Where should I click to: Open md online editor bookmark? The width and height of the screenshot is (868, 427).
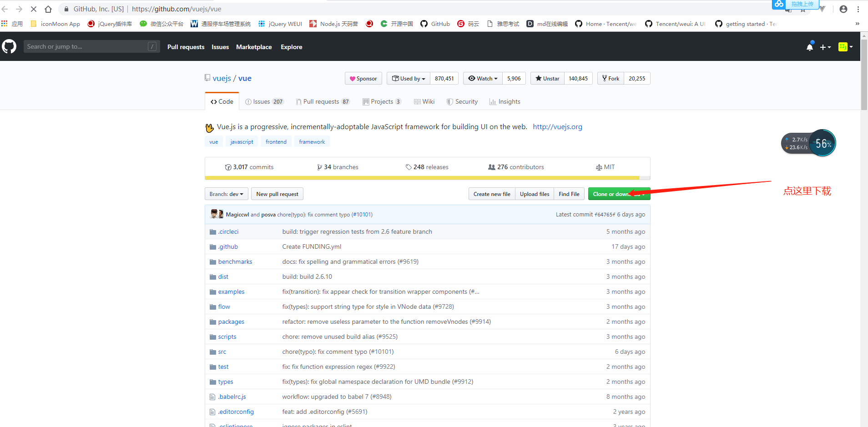[x=547, y=24]
